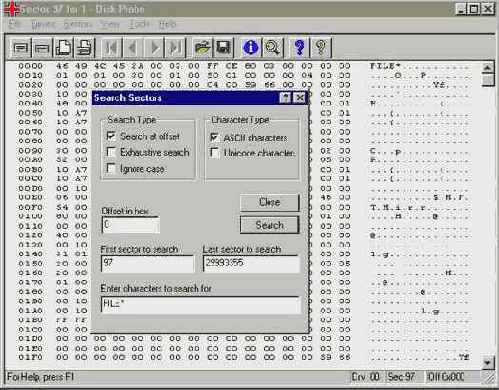Go to first sector with toolbar arrow
The height and width of the screenshot is (390, 499).
(x=111, y=48)
